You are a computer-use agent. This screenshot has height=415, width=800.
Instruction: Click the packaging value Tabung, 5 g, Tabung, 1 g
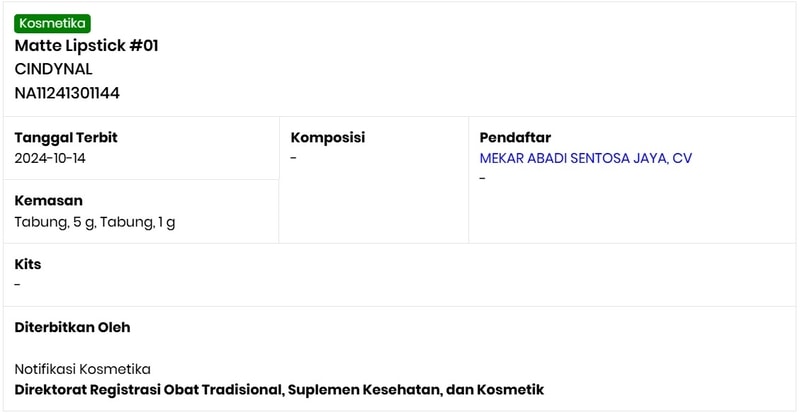point(95,221)
